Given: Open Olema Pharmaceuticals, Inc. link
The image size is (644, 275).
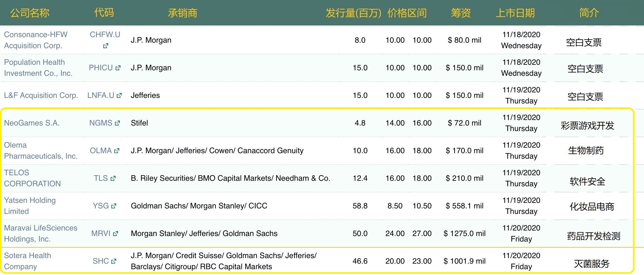Looking at the screenshot, I should point(41,151).
